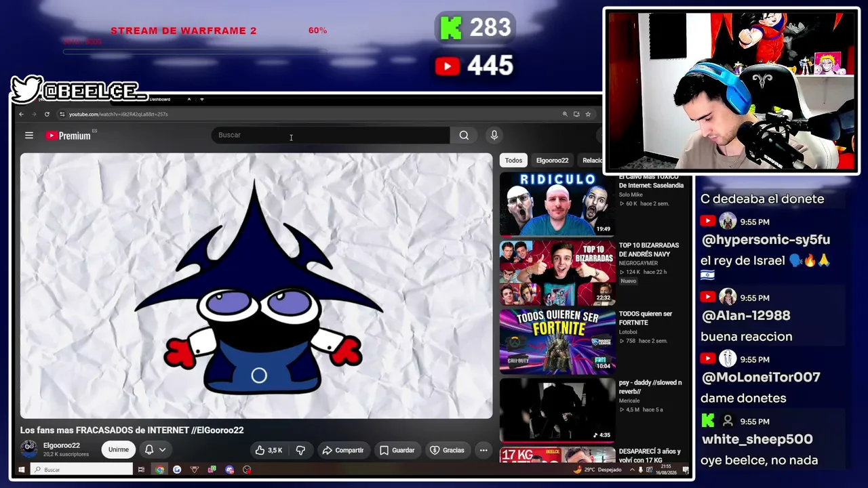Start voice search with the microphone
The image size is (868, 488).
pos(494,136)
